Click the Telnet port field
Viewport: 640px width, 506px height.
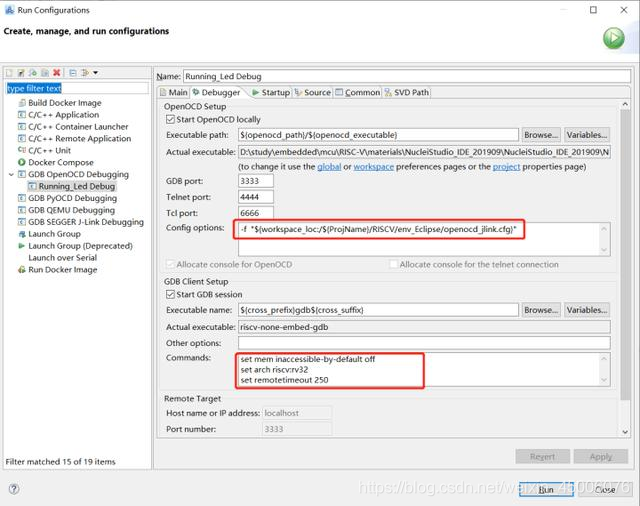point(256,197)
